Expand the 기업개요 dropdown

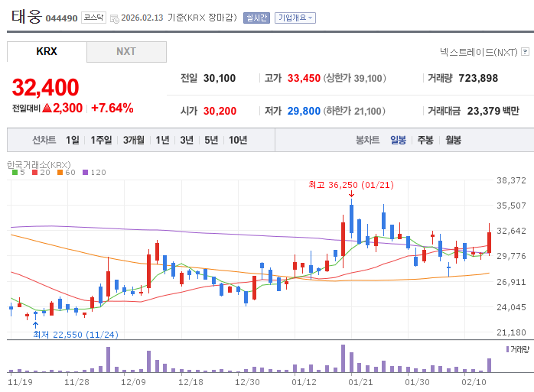[x=295, y=18]
